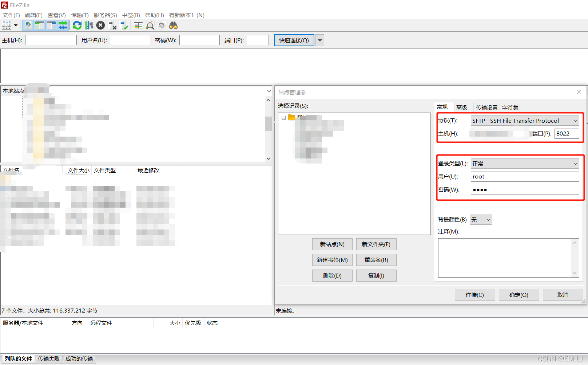Open the Site Manager dropdown arrow in toolbar
The image size is (588, 365).
(16, 25)
